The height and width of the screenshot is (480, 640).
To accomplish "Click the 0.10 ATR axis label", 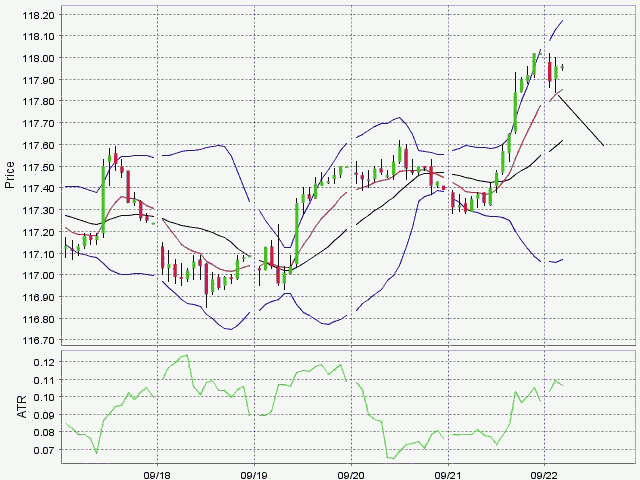I will pyautogui.click(x=45, y=398).
